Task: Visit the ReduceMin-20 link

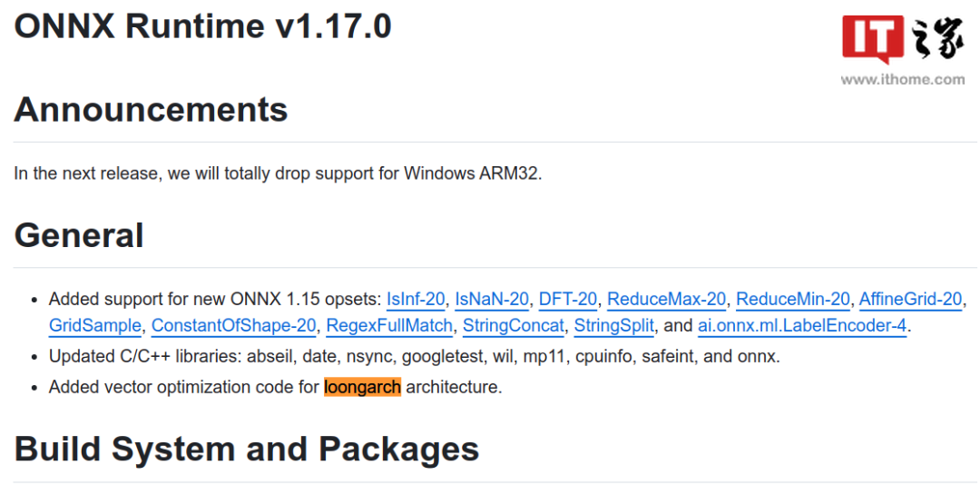Action: tap(793, 299)
